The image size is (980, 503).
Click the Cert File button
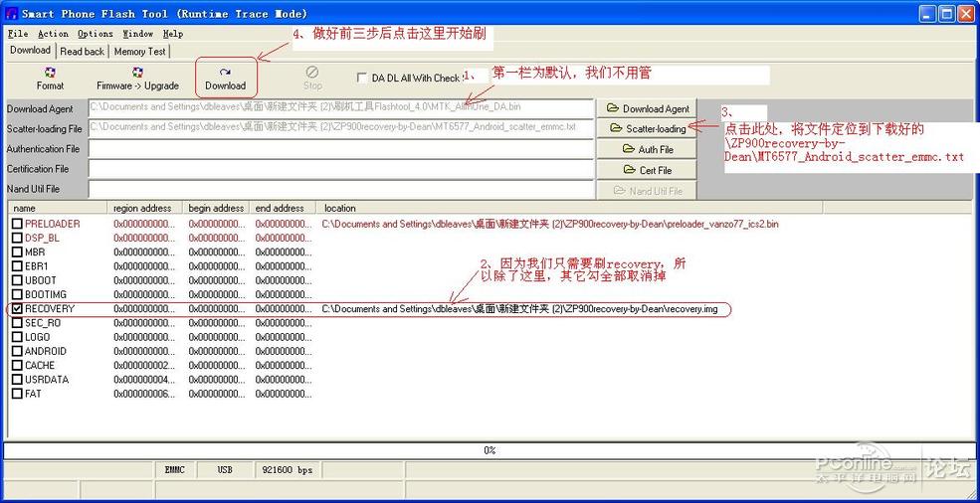(647, 170)
